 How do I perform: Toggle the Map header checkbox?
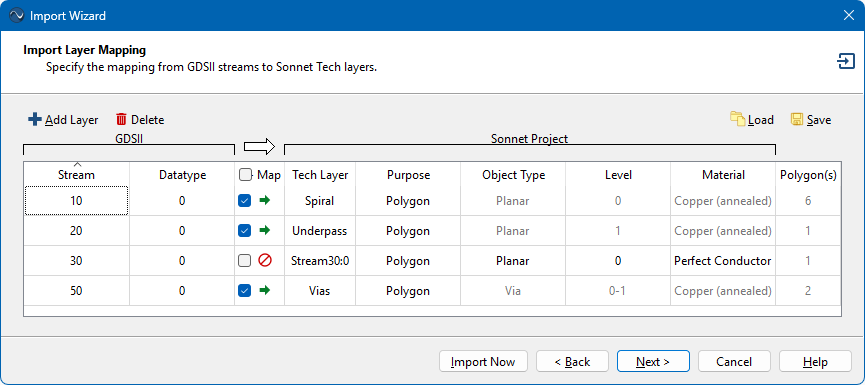[x=245, y=175]
